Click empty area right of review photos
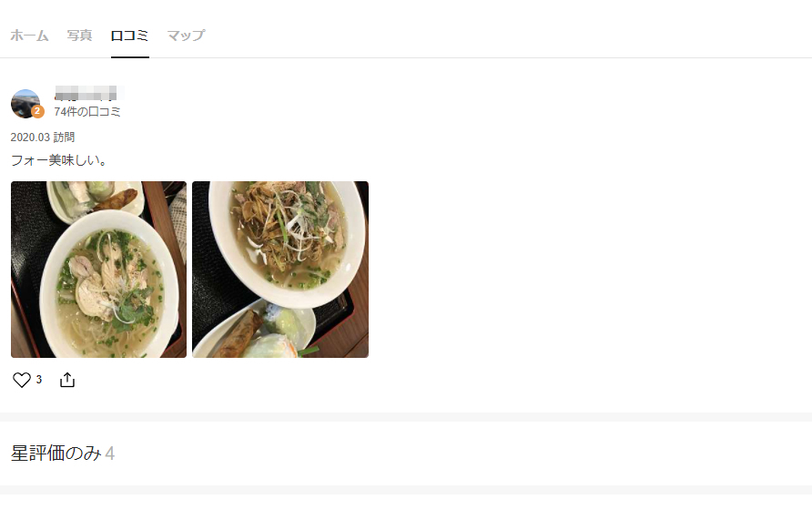 point(591,270)
